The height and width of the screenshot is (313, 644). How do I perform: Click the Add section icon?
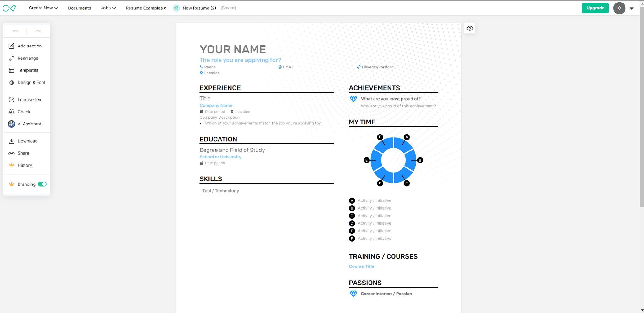click(12, 46)
